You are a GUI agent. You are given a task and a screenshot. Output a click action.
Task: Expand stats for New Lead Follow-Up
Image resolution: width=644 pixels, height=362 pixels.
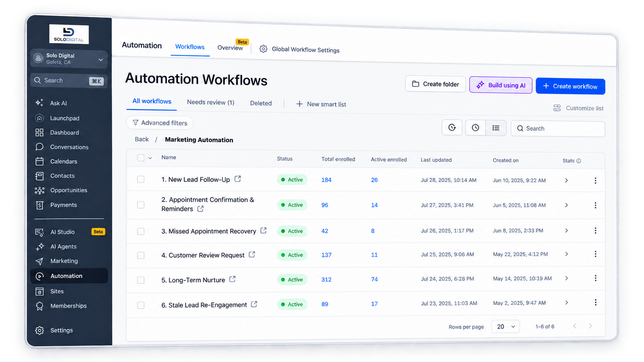click(x=566, y=180)
